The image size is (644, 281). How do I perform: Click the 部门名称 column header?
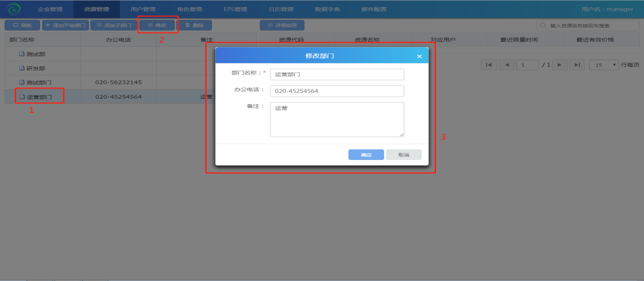coord(42,40)
